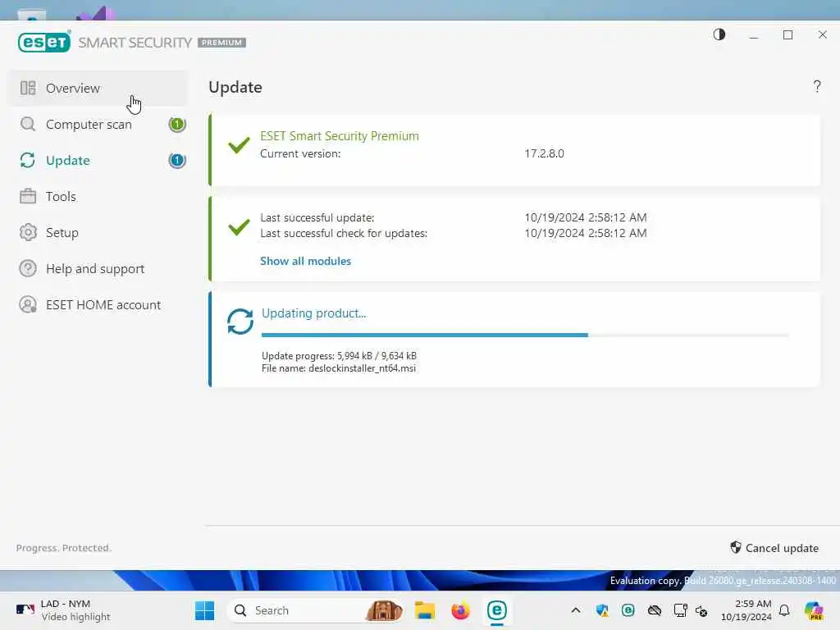Click the Tools briefcase icon
This screenshot has height=630, width=840.
(28, 197)
